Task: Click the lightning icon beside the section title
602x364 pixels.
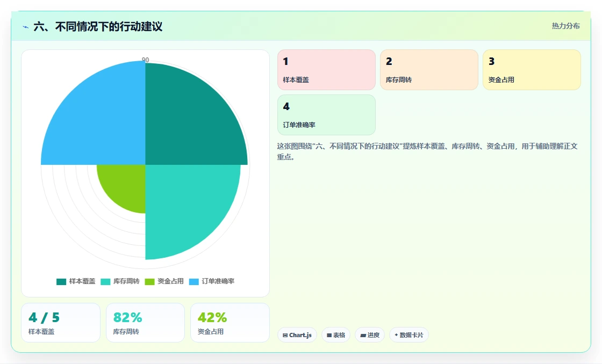Action: pos(26,27)
